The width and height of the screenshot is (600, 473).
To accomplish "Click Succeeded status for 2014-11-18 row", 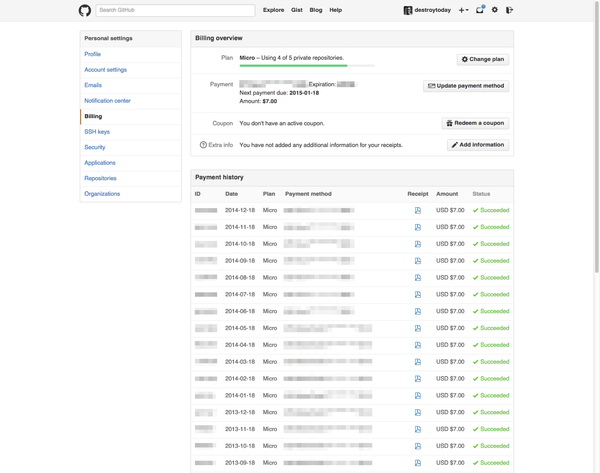I will click(491, 227).
